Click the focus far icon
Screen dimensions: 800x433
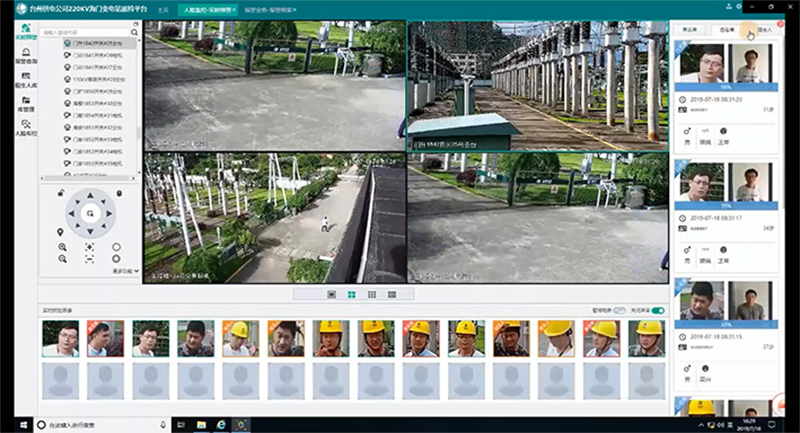[x=89, y=259]
